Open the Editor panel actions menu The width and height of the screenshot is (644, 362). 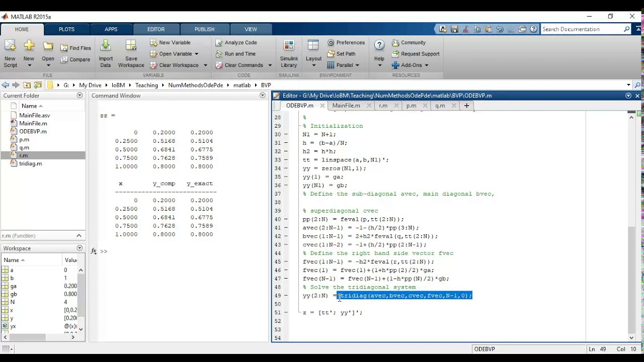[x=628, y=96]
